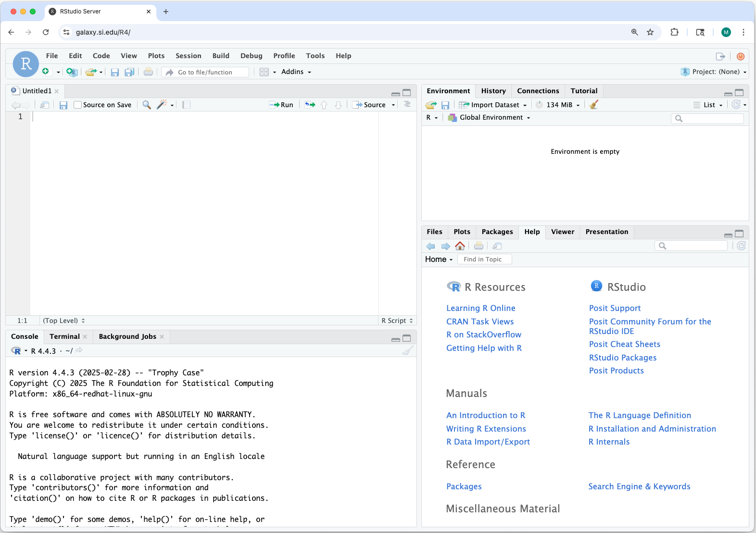
Task: Click the New File green plus icon
Action: coord(45,72)
